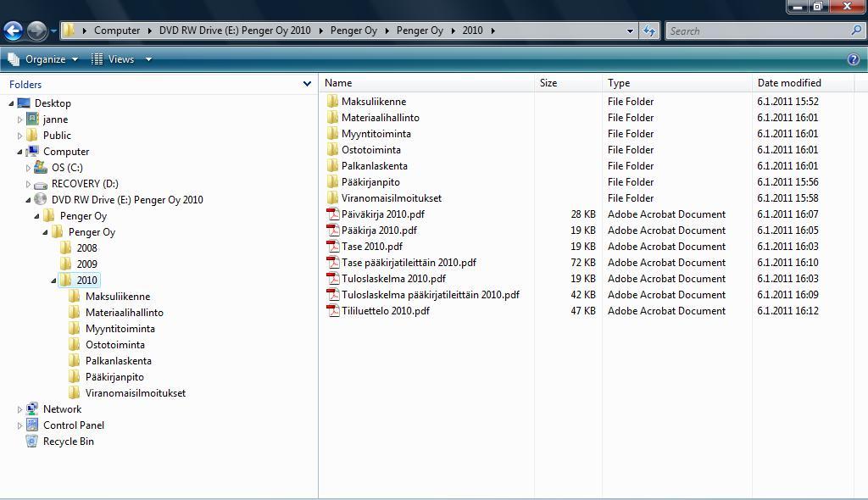
Task: Click the 6.1.2011 15:52 date cell
Action: [787, 101]
